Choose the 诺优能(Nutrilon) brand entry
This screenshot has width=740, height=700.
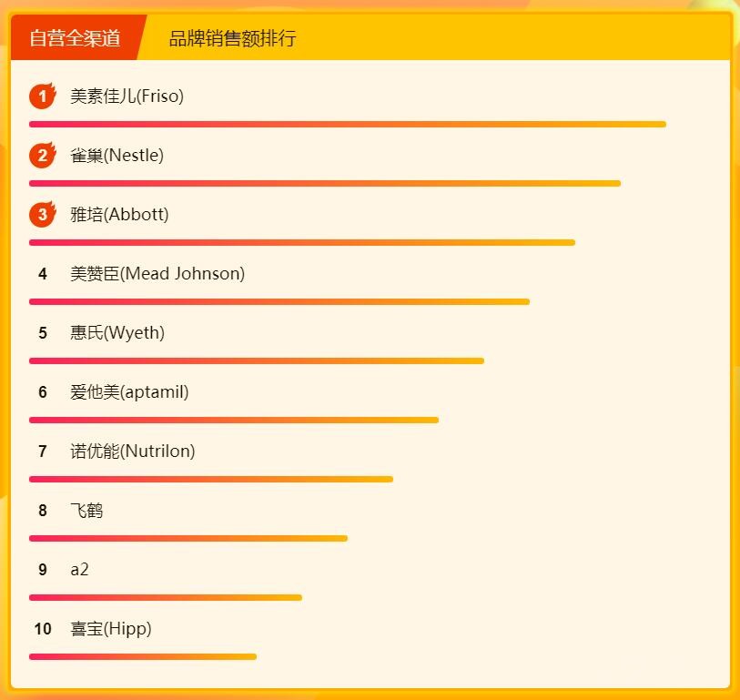pos(132,451)
